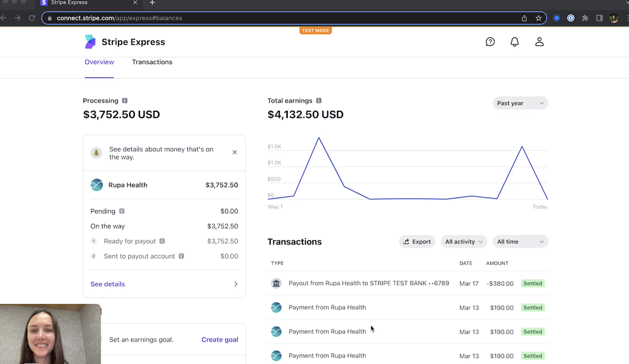The image size is (629, 364).
Task: Click the Rupa Health avatar in the balance card
Action: [97, 185]
